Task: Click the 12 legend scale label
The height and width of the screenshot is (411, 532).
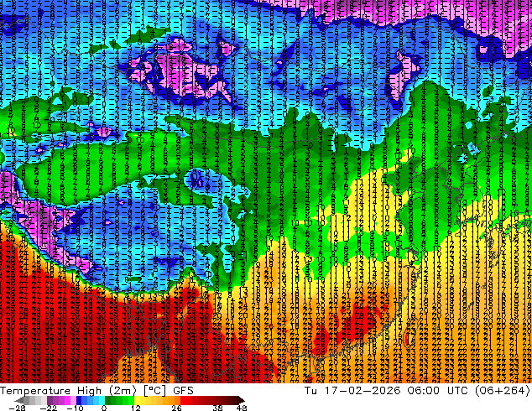Action: (x=136, y=408)
